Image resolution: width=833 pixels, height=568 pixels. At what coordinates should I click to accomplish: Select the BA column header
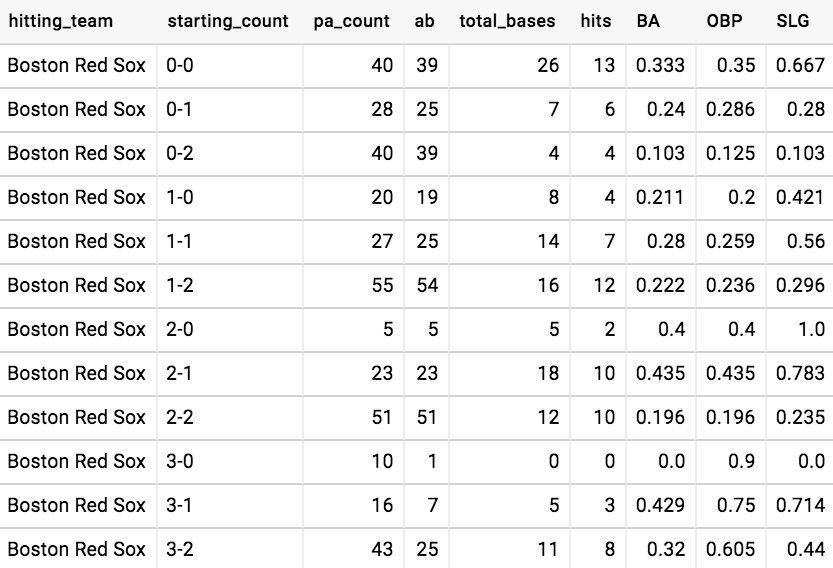click(648, 21)
